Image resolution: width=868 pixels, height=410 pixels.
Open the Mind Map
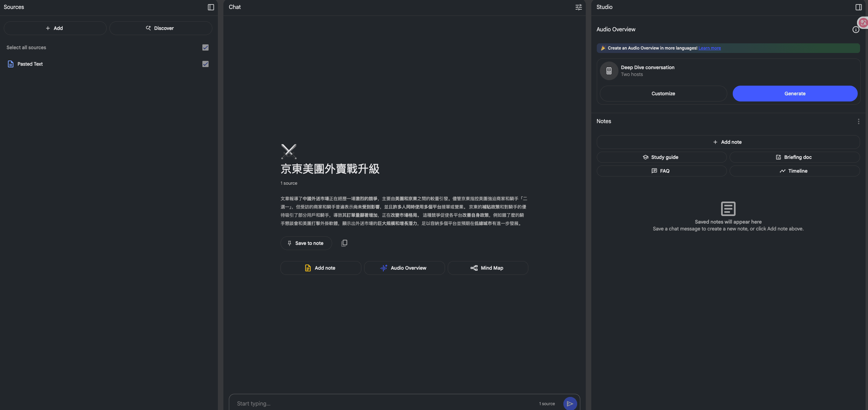point(488,268)
